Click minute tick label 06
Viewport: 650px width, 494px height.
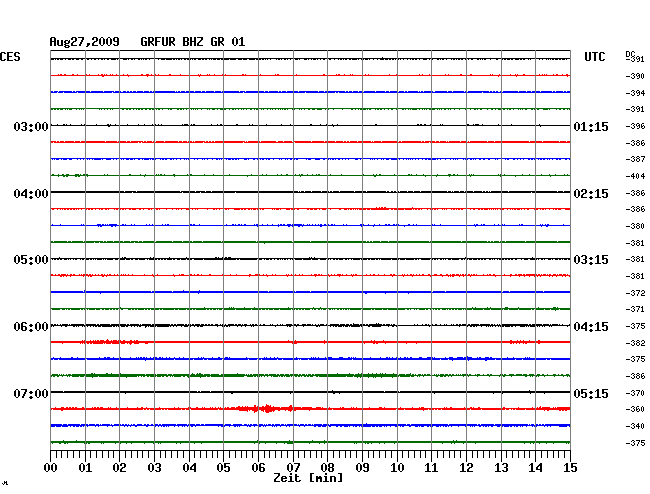point(258,468)
